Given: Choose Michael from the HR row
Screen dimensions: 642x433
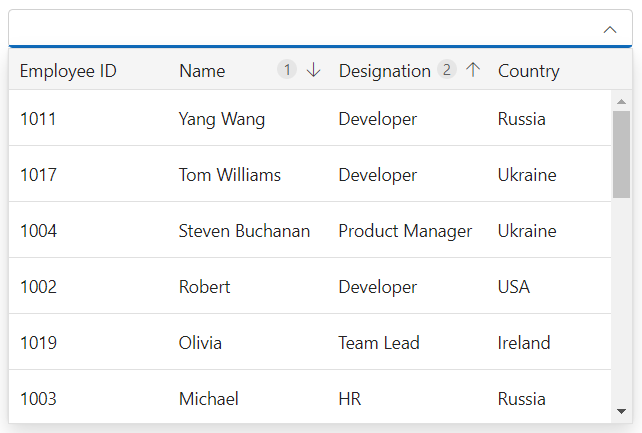Looking at the screenshot, I should (x=208, y=399).
